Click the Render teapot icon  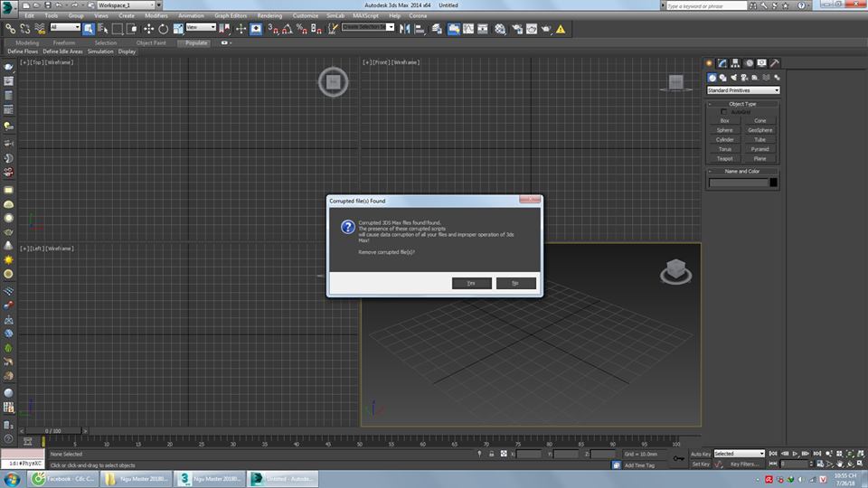pos(546,28)
